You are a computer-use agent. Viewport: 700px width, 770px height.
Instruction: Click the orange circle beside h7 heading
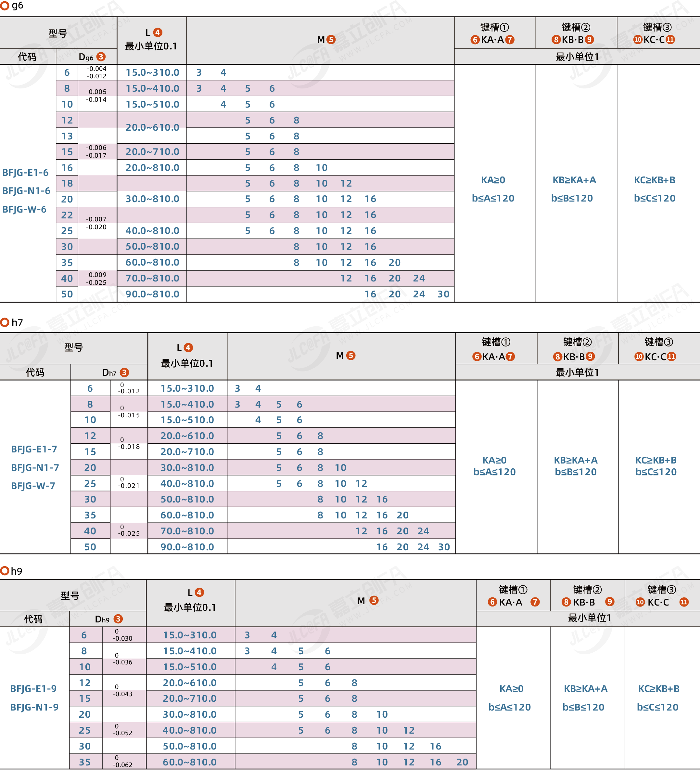click(5, 322)
